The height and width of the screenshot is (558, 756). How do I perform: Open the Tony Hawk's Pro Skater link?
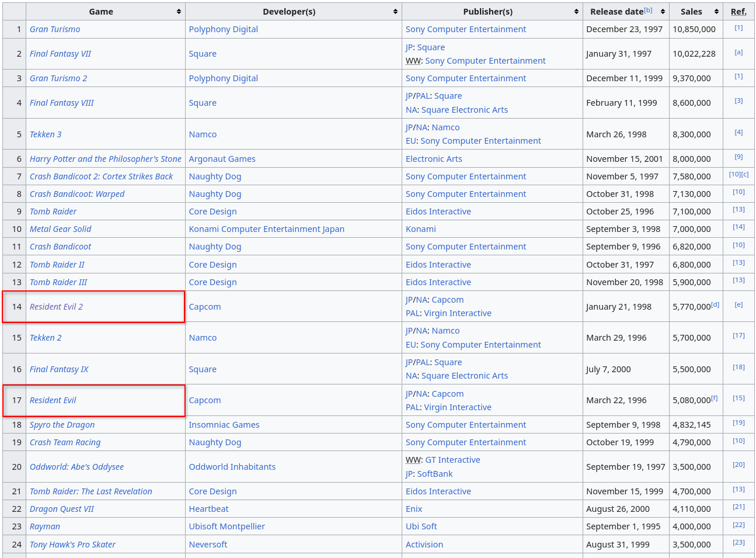coord(72,545)
